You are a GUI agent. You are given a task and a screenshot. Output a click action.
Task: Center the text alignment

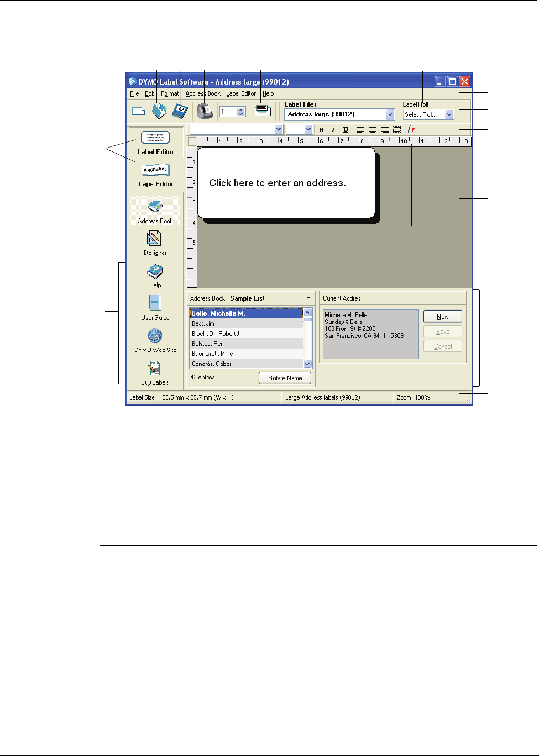tap(372, 130)
